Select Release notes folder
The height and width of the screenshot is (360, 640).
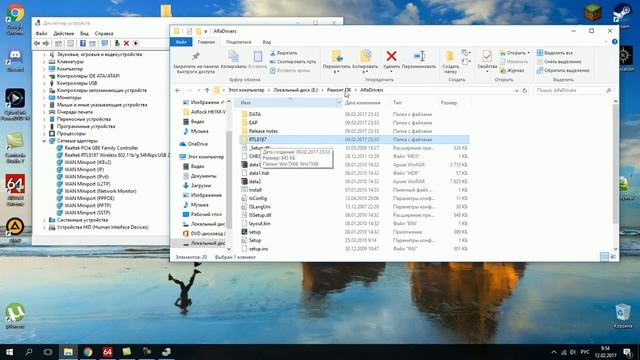click(x=263, y=131)
